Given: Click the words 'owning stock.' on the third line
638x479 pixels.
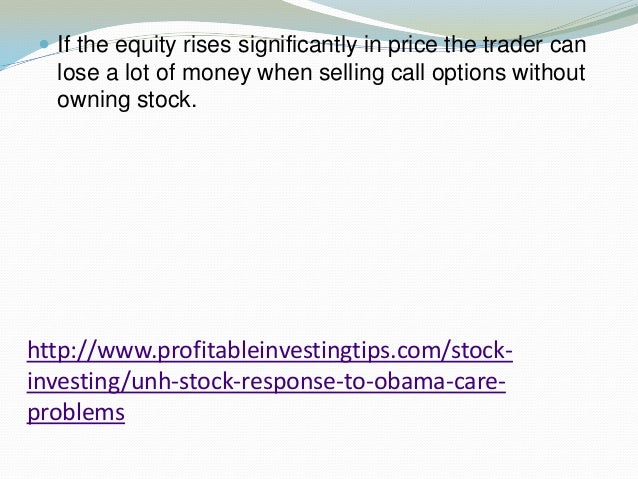Looking at the screenshot, I should pos(127,101).
